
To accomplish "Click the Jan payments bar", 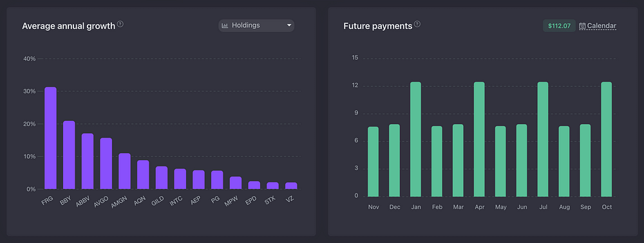I will tap(415, 139).
